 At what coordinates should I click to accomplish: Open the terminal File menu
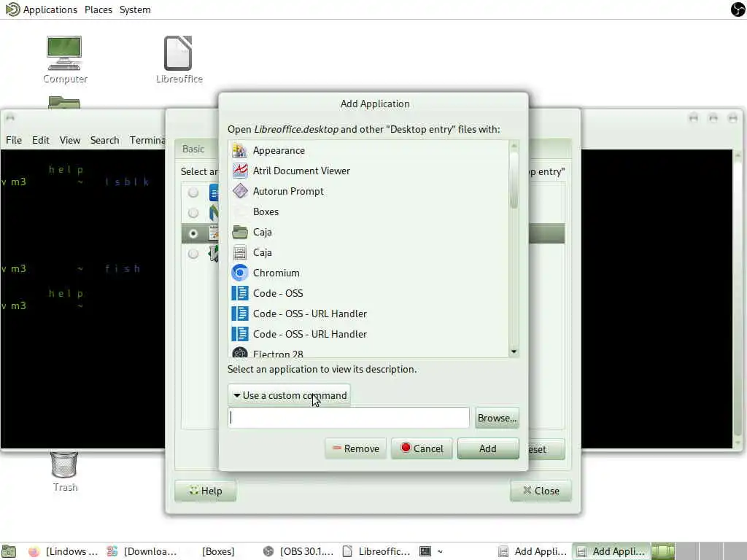(14, 140)
